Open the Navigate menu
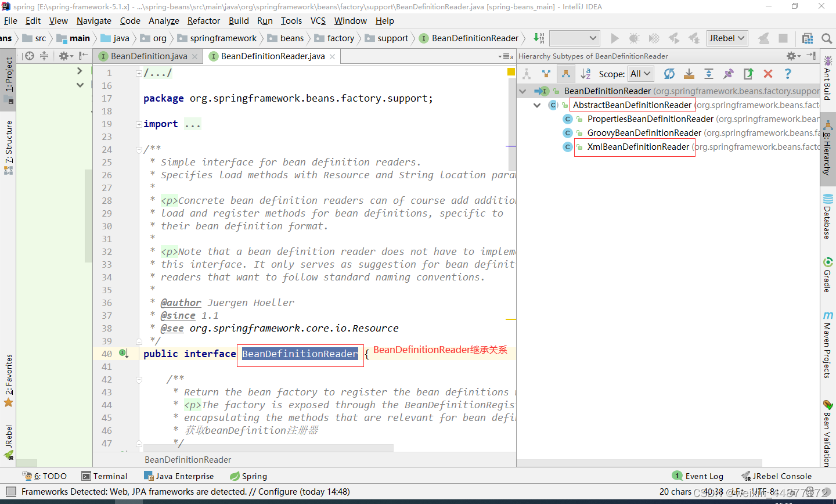The width and height of the screenshot is (836, 504). (x=93, y=21)
